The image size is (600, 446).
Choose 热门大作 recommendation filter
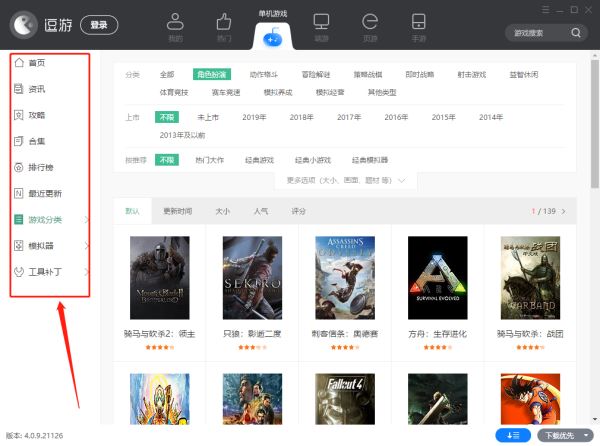(209, 160)
